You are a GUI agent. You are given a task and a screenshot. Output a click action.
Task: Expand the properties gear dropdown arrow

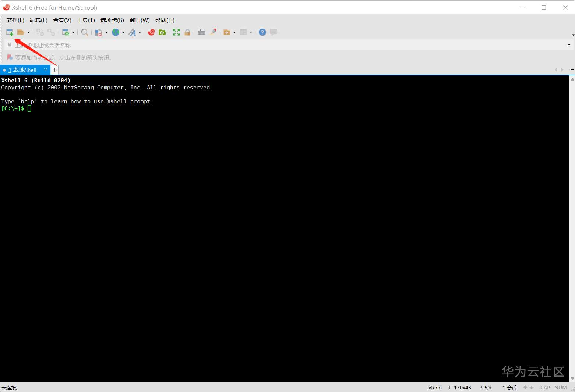(73, 32)
